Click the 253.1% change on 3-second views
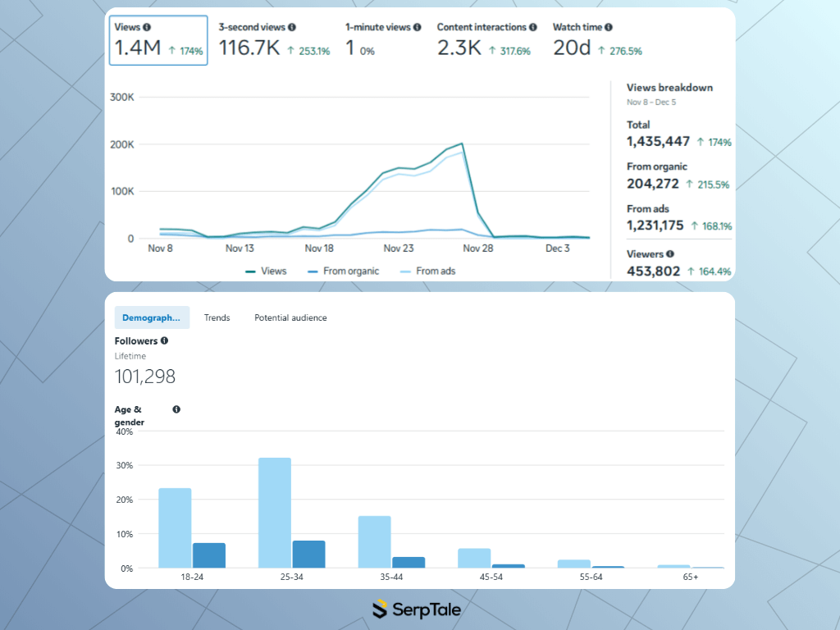The width and height of the screenshot is (840, 630). (x=308, y=52)
